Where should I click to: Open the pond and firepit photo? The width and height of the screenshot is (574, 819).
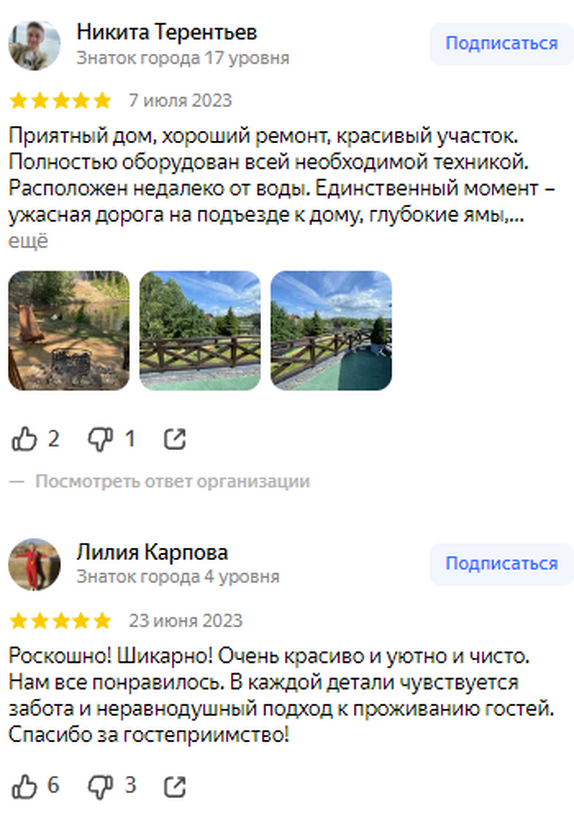click(x=69, y=331)
